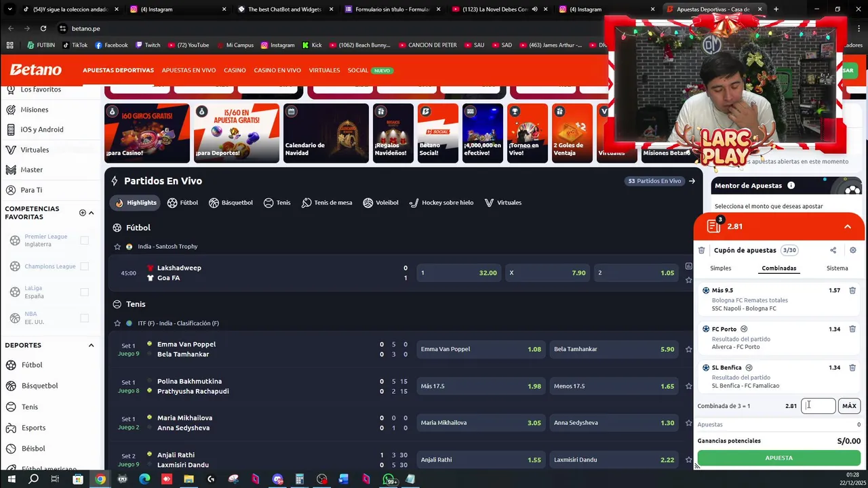The height and width of the screenshot is (488, 868).
Task: Bet on Anna Sedysheva at 1.30
Action: click(614, 422)
